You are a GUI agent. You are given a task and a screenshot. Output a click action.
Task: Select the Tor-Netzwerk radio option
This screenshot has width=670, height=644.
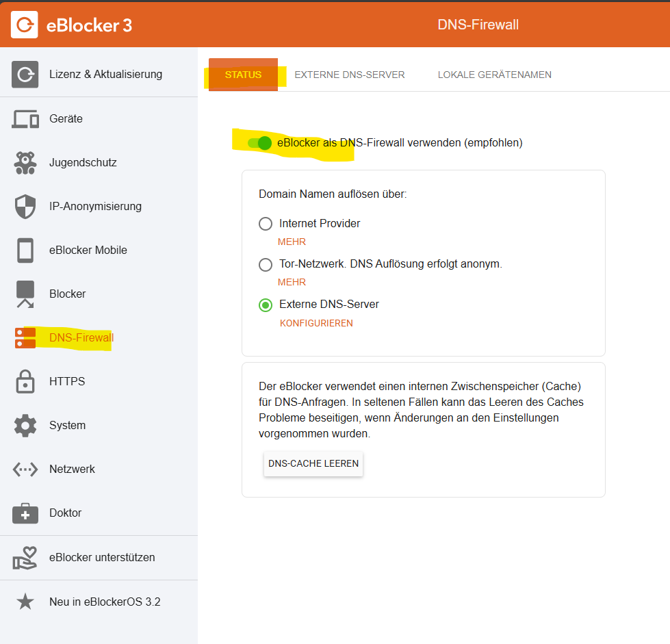(x=266, y=265)
